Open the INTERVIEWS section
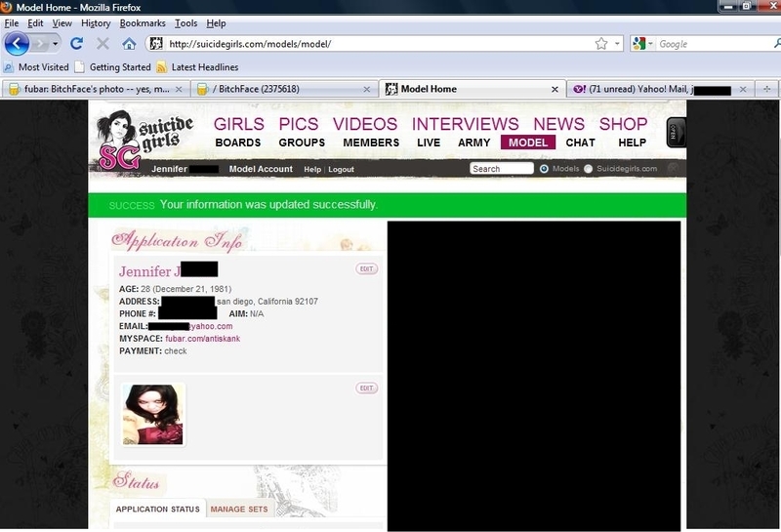781x532 pixels. point(466,124)
